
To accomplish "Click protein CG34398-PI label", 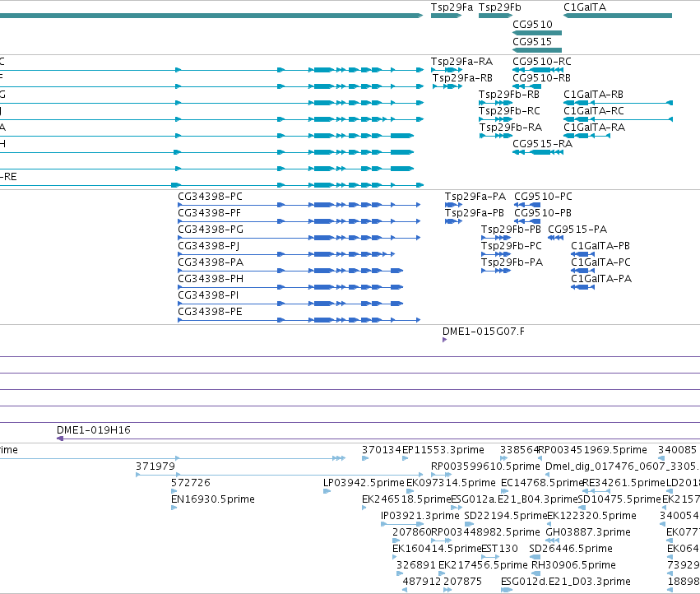I will (x=208, y=295).
